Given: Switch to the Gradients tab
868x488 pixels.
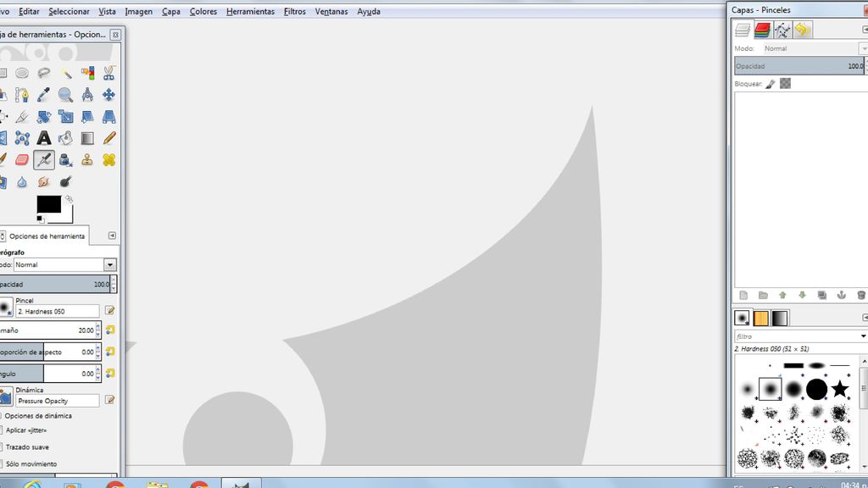Looking at the screenshot, I should pyautogui.click(x=780, y=319).
